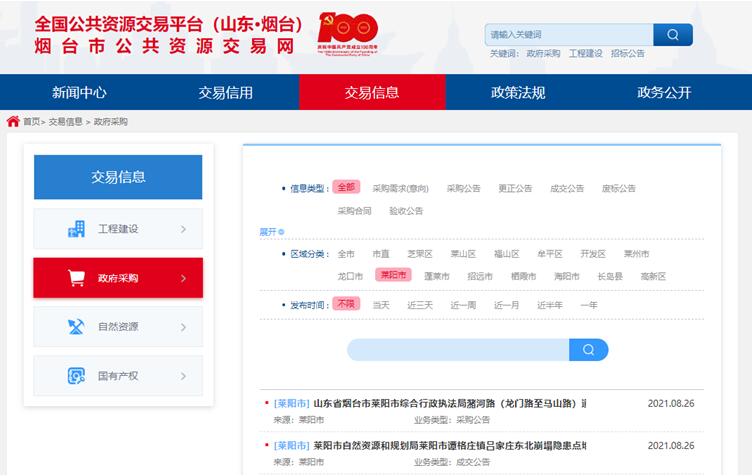This screenshot has height=476, width=752.
Task: Open the 新闻中心 navigation tab
Action: tap(79, 93)
